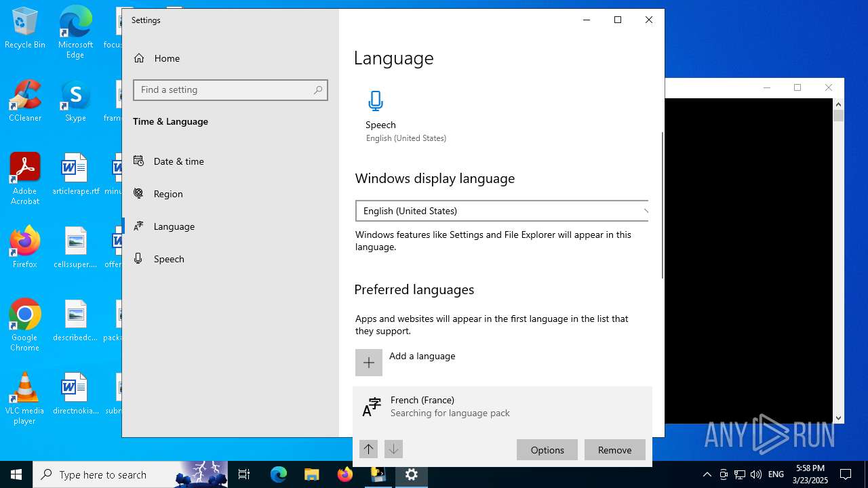This screenshot has width=868, height=488.
Task: Click the search magnifier in Find a setting
Action: coord(317,89)
